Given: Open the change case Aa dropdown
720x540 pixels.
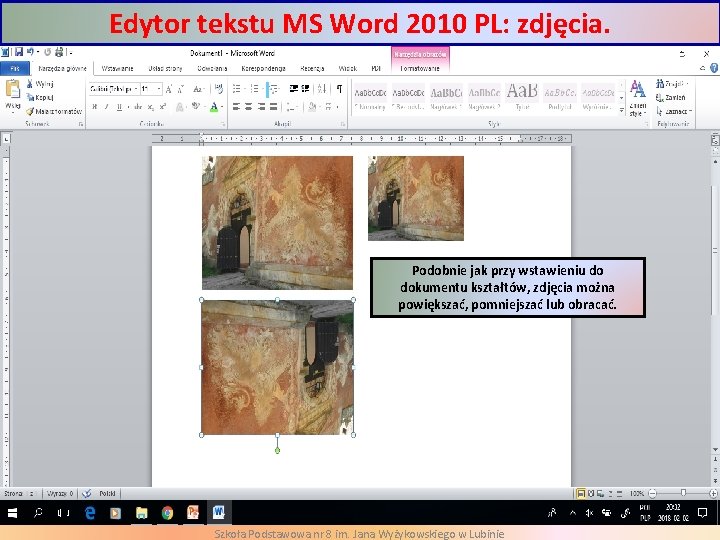Looking at the screenshot, I should point(199,89).
